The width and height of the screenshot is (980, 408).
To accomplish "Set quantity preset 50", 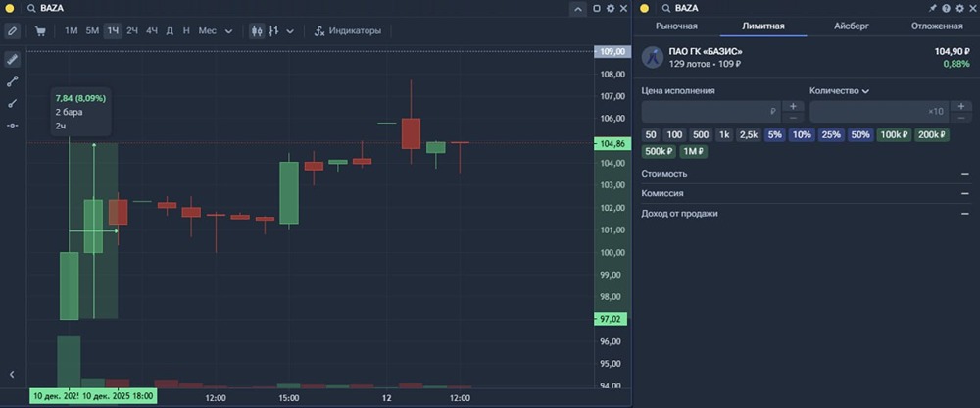I will (652, 134).
